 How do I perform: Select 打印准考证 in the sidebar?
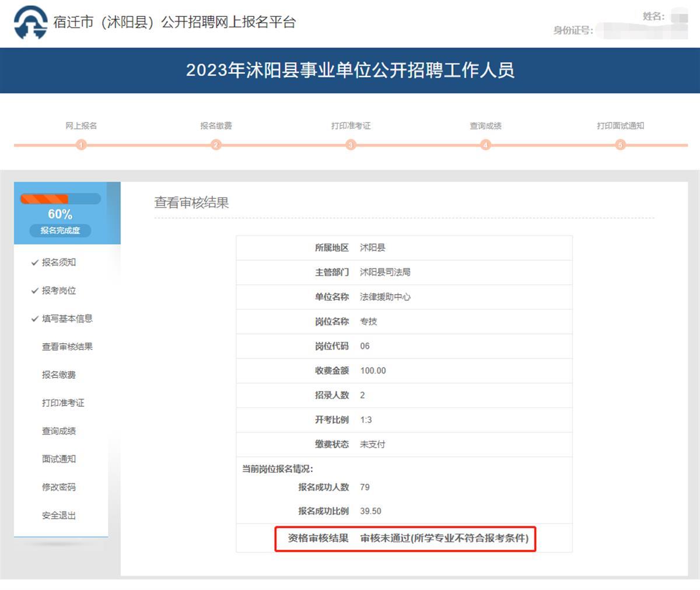coord(63,403)
